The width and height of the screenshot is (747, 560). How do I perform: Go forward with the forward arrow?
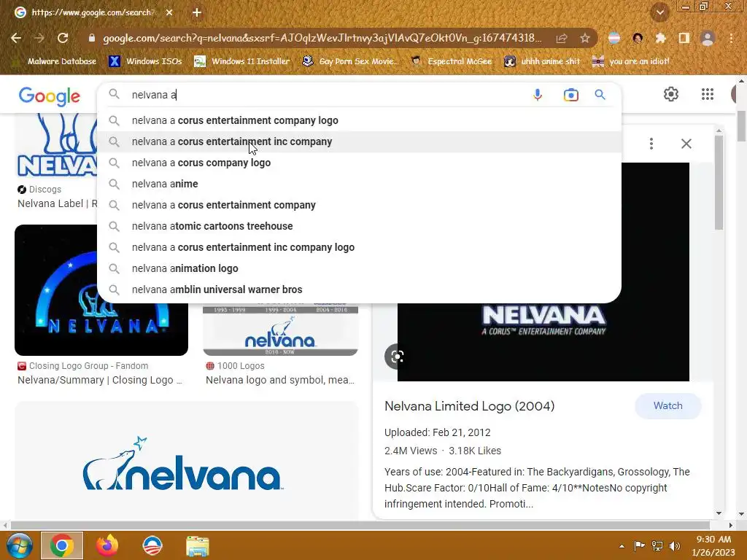point(39,38)
